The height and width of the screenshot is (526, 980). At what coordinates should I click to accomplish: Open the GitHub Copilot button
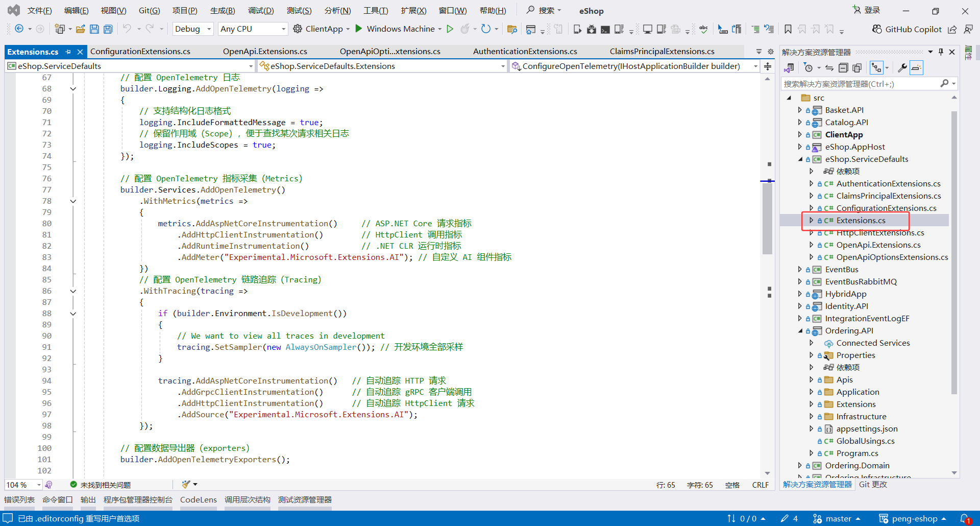906,29
